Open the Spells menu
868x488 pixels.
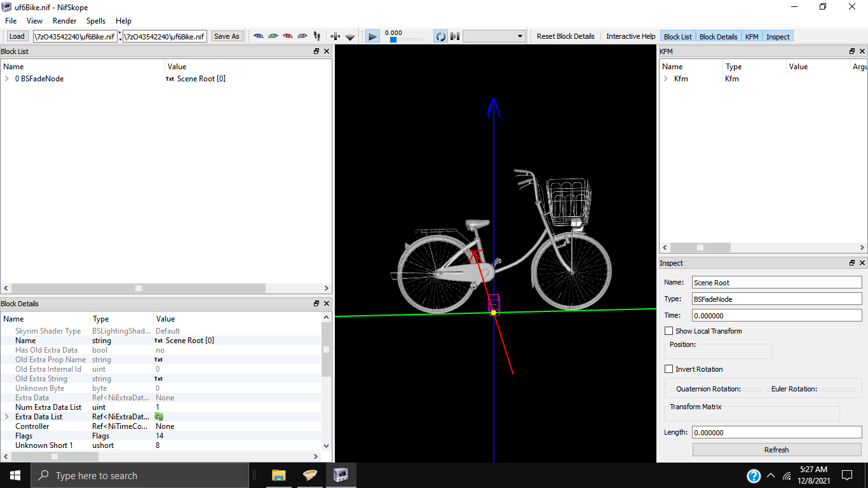[x=96, y=21]
